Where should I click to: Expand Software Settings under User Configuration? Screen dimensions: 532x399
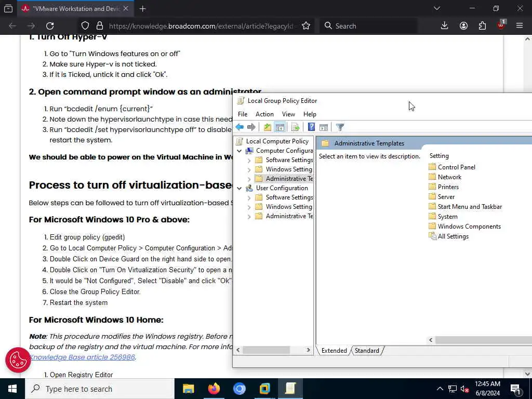pyautogui.click(x=249, y=197)
